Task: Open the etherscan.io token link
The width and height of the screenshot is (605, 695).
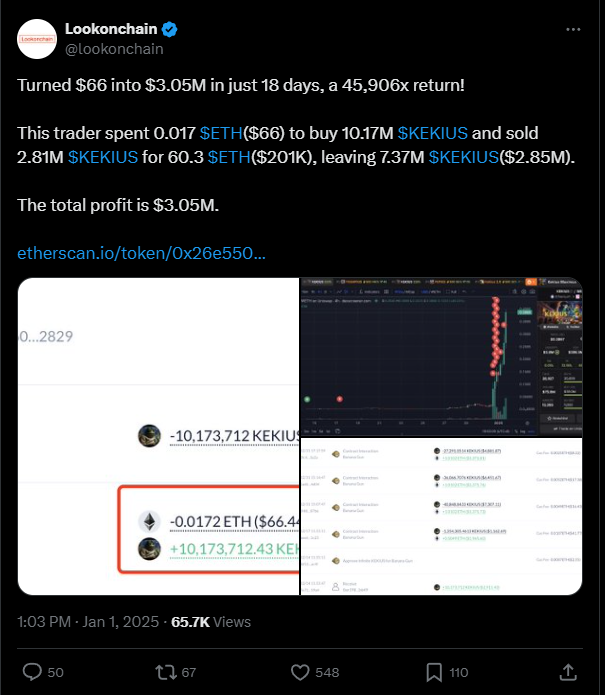Action: pos(141,253)
